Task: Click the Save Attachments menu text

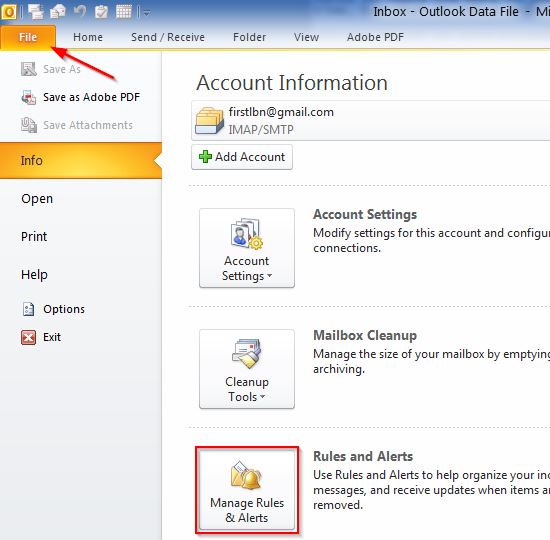Action: click(88, 125)
